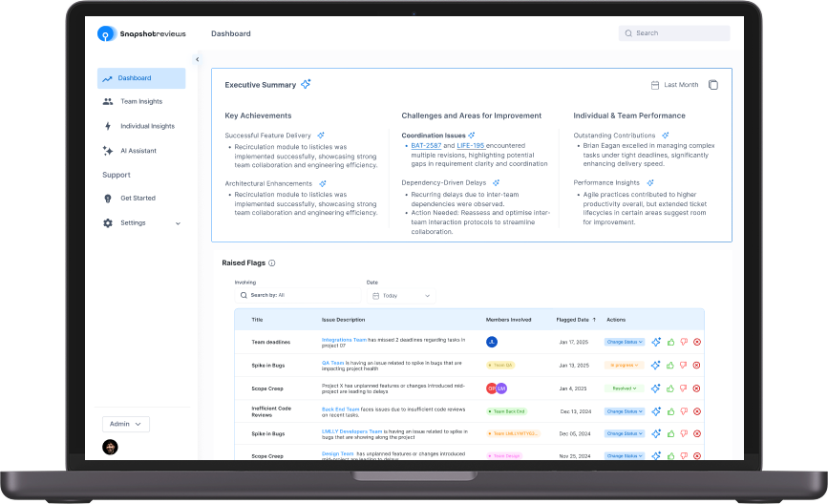Select the "Inefficient Code Reviews" title cell
The width and height of the screenshot is (828, 504).
pyautogui.click(x=271, y=411)
